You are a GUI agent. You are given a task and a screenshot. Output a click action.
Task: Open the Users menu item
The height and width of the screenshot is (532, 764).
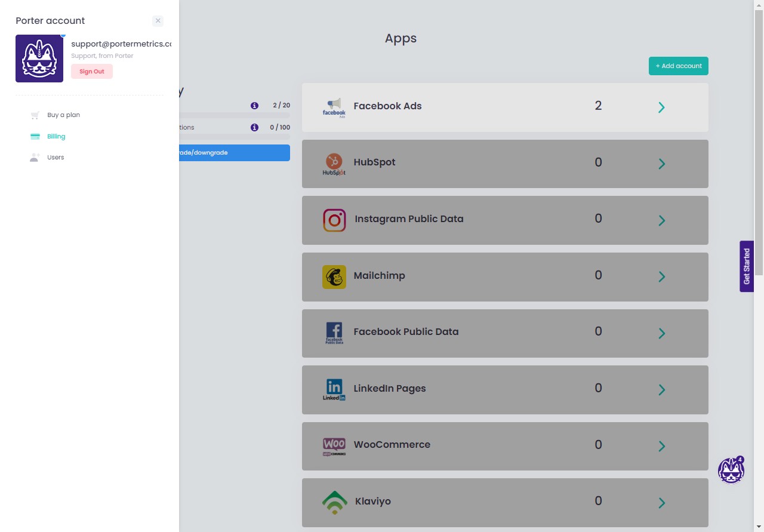(x=56, y=158)
